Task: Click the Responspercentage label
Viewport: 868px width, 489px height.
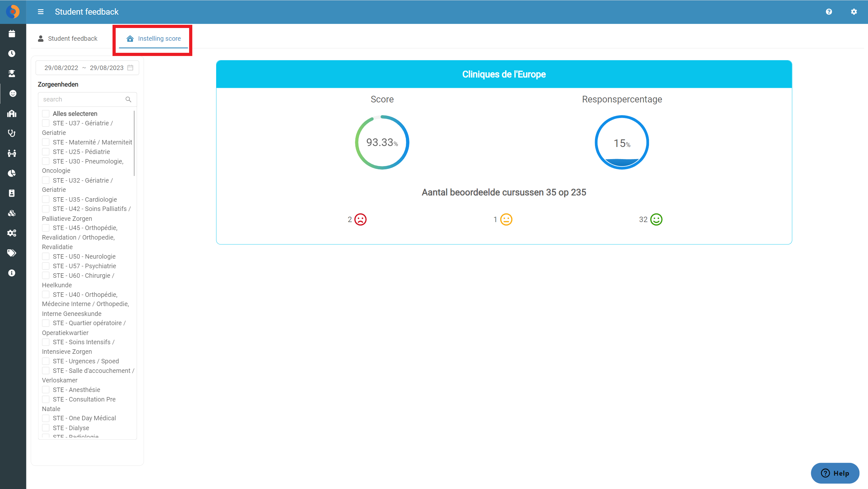Action: tap(622, 99)
